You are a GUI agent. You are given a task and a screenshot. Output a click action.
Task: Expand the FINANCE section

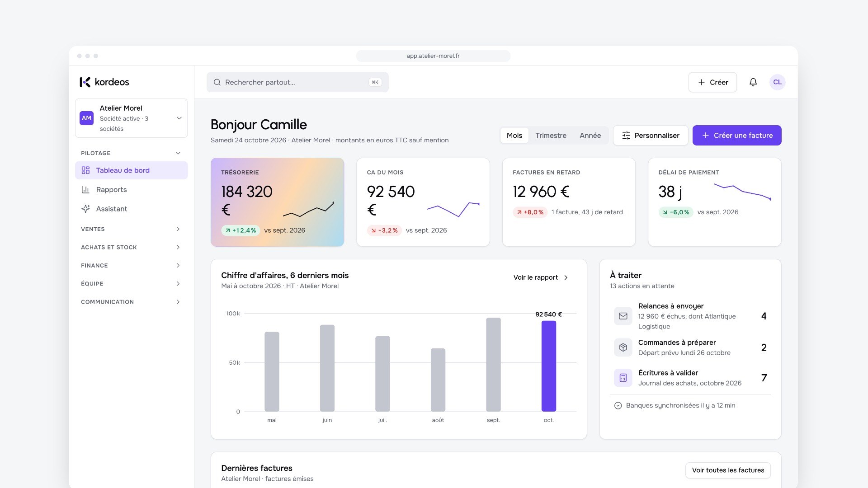(131, 266)
